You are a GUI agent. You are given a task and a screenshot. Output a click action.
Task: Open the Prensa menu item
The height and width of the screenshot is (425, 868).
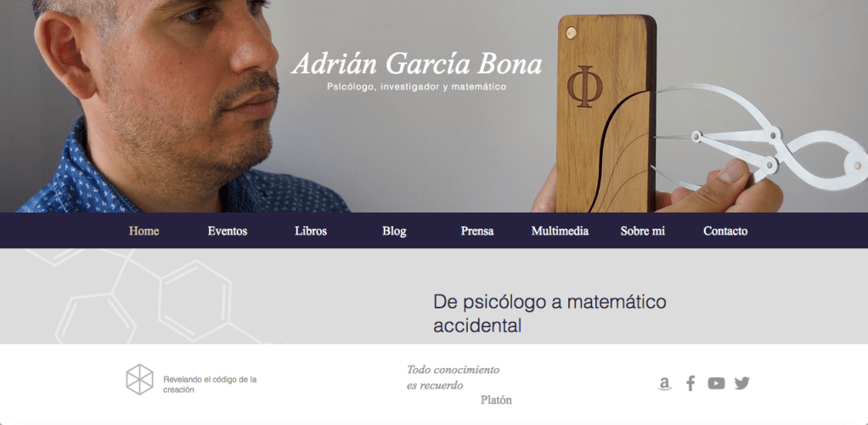pyautogui.click(x=477, y=231)
